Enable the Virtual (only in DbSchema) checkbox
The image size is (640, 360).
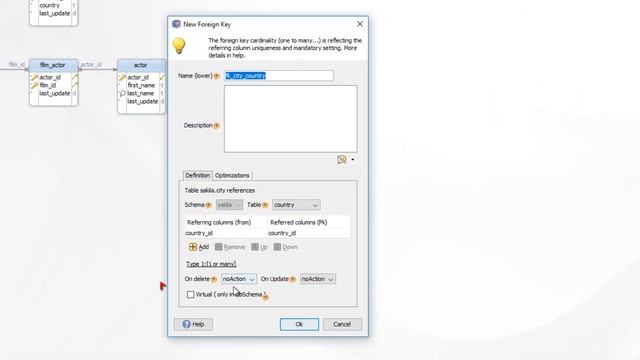(191, 294)
